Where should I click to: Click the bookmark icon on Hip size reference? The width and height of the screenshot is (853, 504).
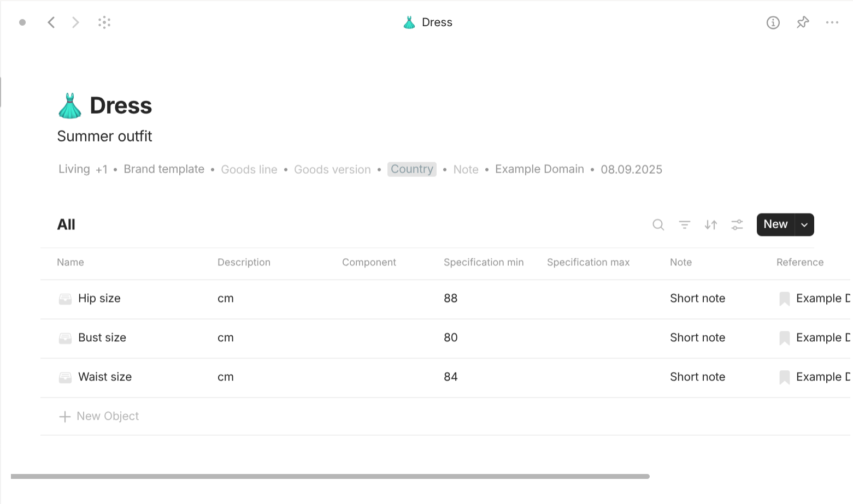[x=784, y=299]
